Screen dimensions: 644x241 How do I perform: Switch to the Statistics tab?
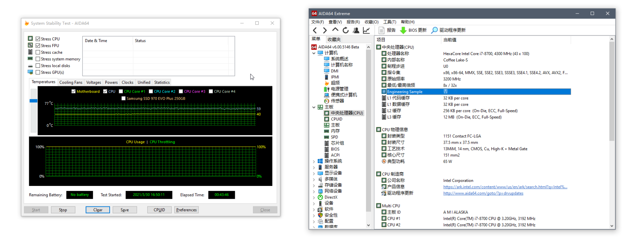click(162, 82)
